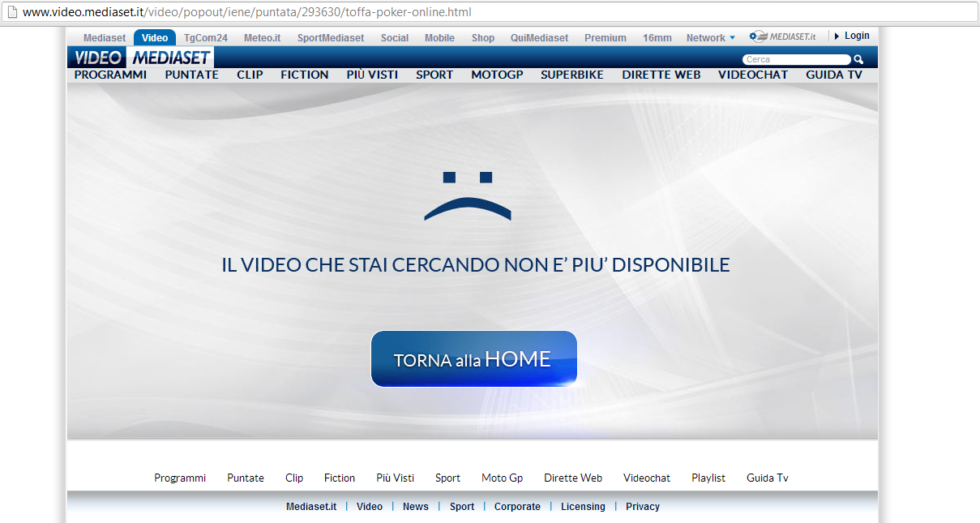The width and height of the screenshot is (980, 523).
Task: Click Puntate footer link
Action: tap(246, 478)
